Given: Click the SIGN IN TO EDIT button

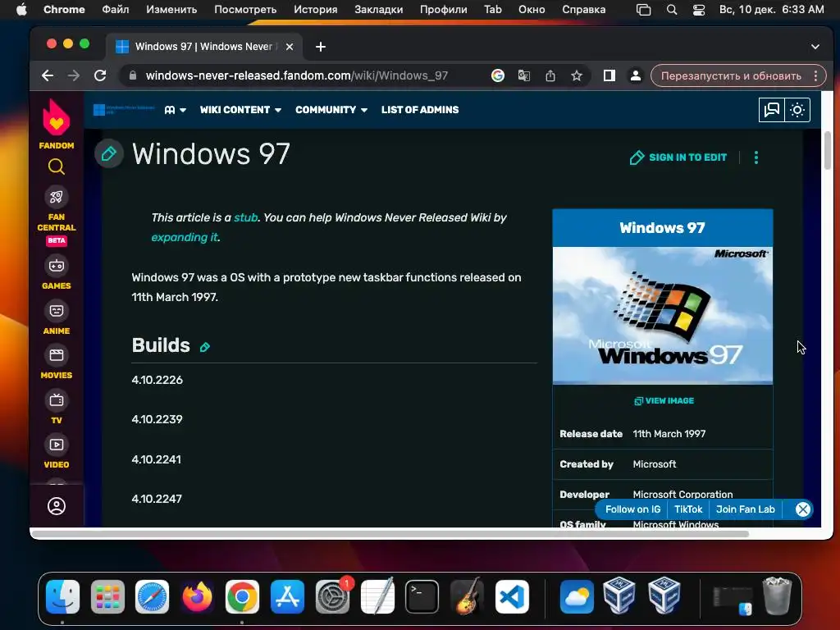Looking at the screenshot, I should click(x=678, y=157).
